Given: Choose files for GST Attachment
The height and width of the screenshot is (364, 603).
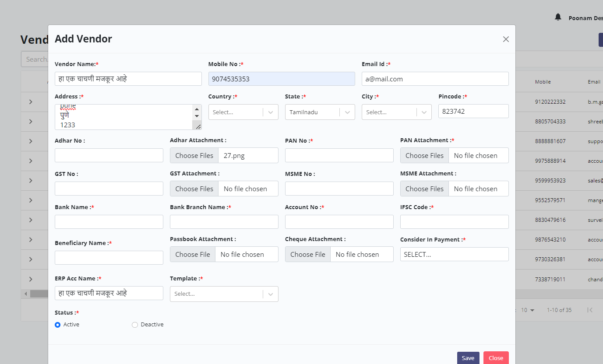Looking at the screenshot, I should 194,189.
